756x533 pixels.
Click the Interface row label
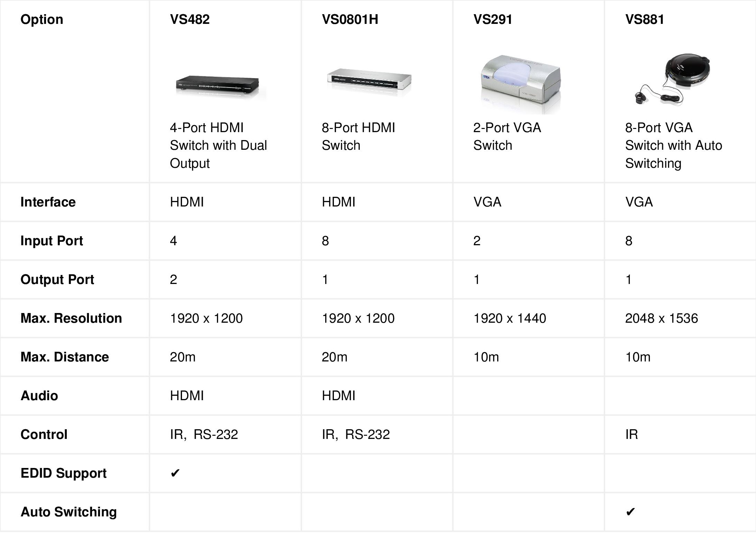[48, 202]
